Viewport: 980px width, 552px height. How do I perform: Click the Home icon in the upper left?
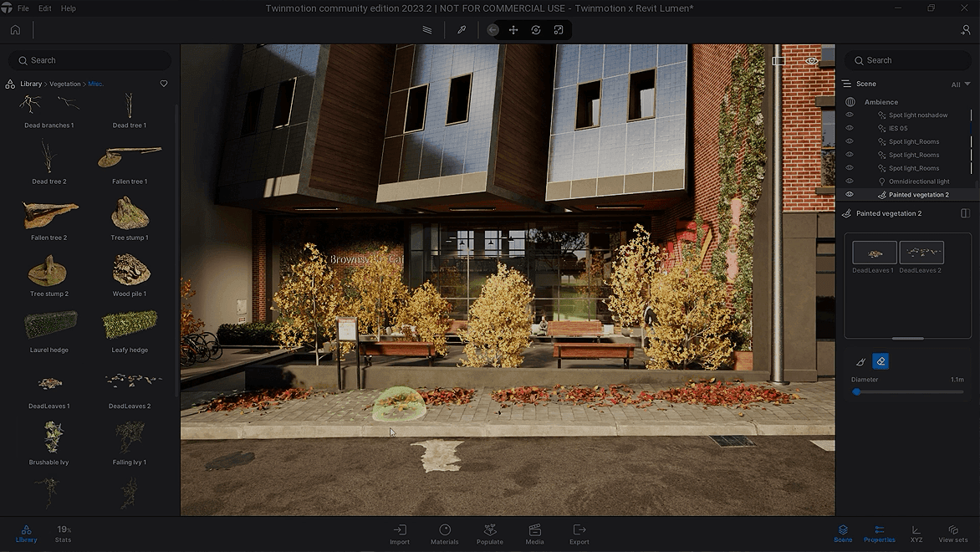(14, 29)
